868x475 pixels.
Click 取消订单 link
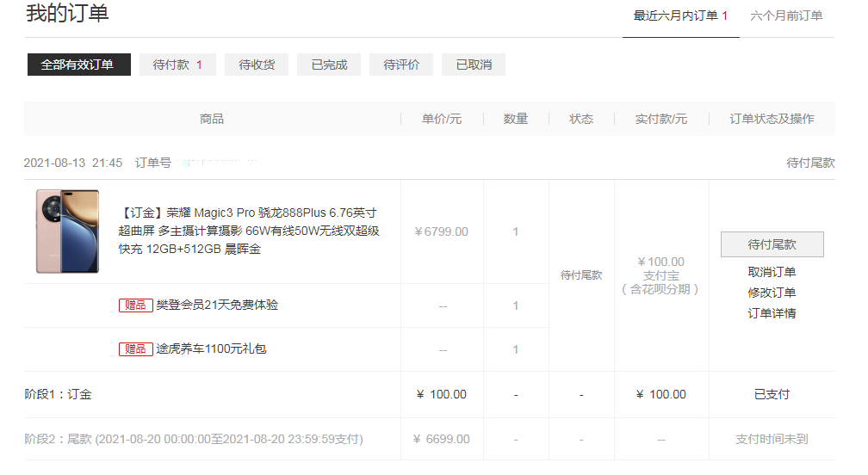pos(772,272)
